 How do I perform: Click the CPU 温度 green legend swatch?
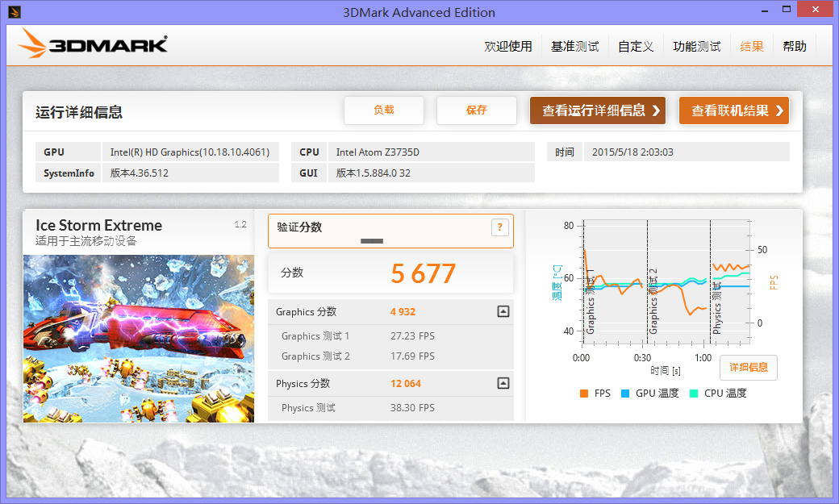pyautogui.click(x=694, y=394)
